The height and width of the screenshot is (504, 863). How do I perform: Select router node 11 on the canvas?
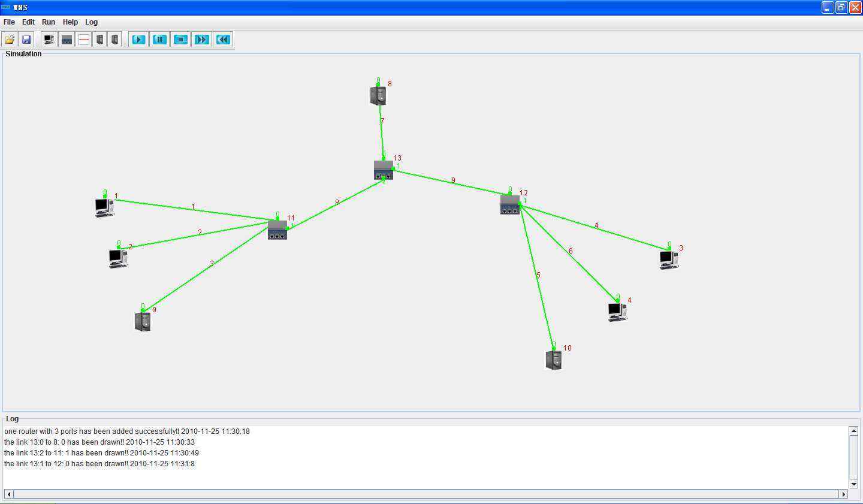pyautogui.click(x=277, y=230)
